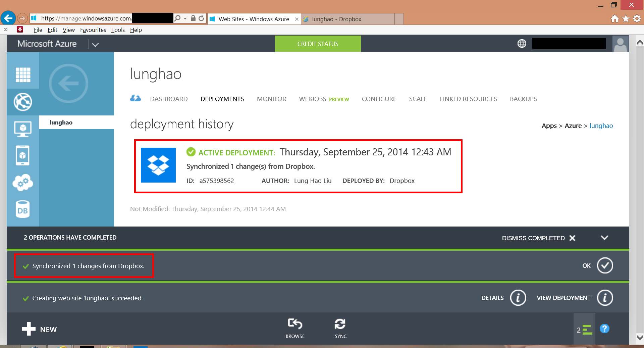Select Cloud Services gear-cloud icon in sidebar
Viewport: 644px width, 348px height.
tap(23, 183)
